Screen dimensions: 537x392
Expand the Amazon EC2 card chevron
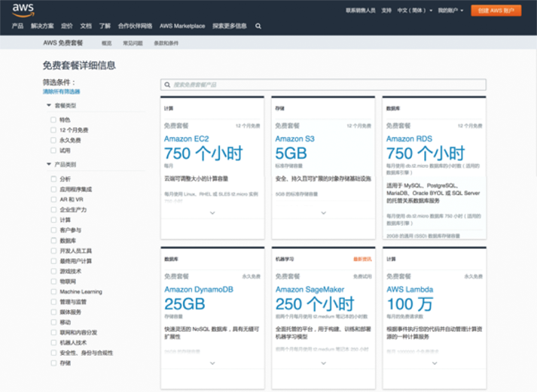point(212,213)
